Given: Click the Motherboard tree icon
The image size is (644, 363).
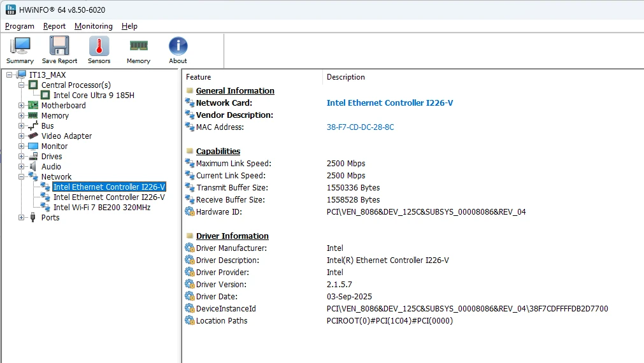Looking at the screenshot, I should (33, 105).
